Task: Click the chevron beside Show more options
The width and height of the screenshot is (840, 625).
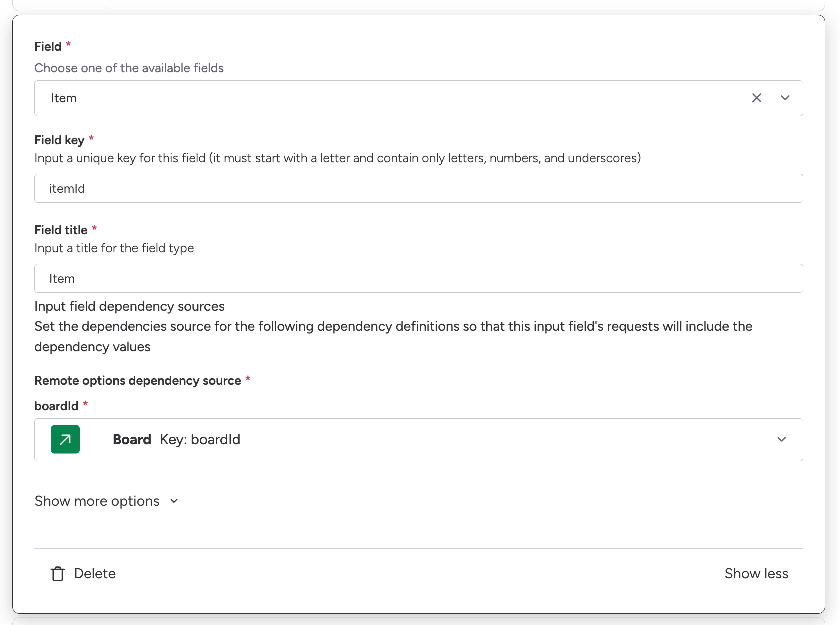Action: pos(174,501)
